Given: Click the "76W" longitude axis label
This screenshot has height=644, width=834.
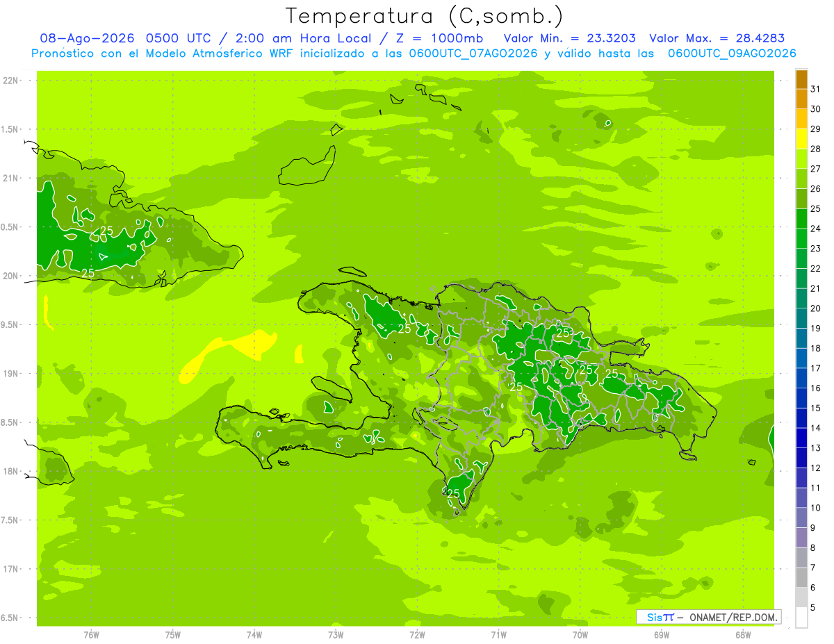Looking at the screenshot, I should coord(91,635).
